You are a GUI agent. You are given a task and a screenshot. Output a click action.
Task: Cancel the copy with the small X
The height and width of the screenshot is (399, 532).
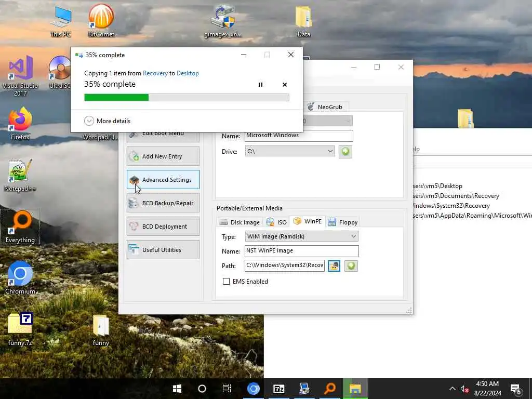[284, 85]
